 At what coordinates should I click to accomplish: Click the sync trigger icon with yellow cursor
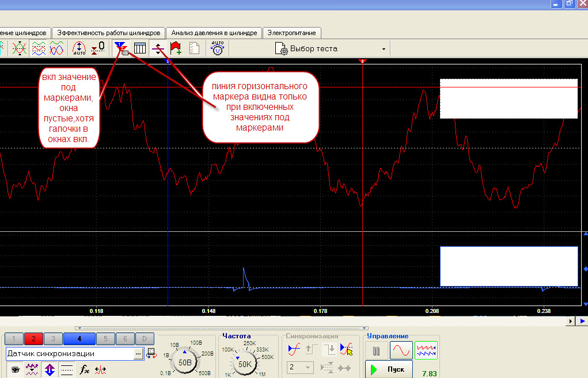tap(347, 350)
